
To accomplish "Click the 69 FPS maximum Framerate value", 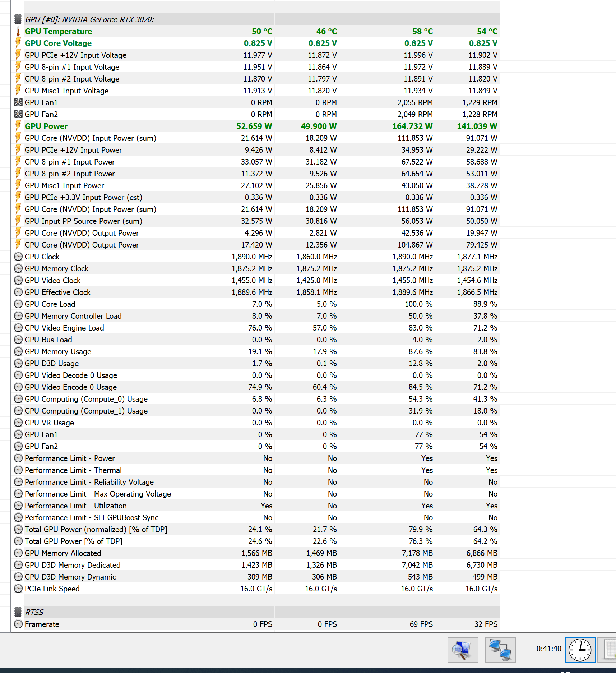I will [421, 624].
